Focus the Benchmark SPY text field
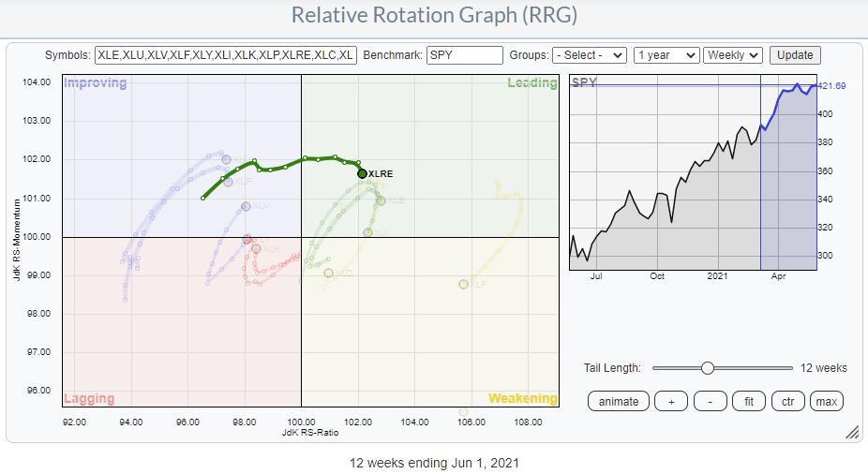 [464, 55]
